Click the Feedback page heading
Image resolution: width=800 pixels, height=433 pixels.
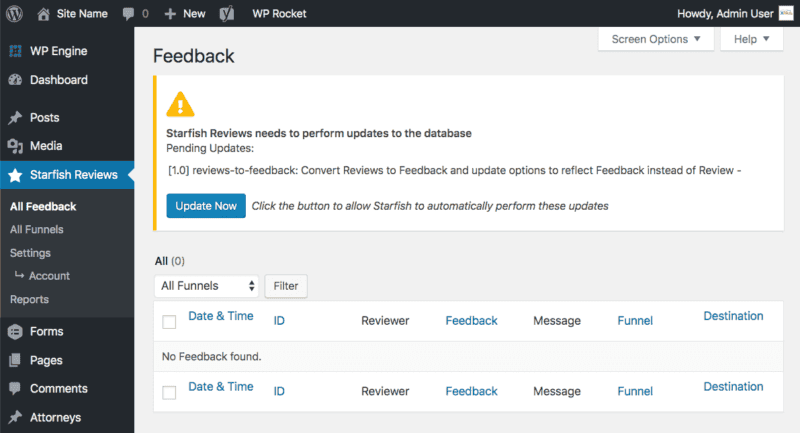click(x=194, y=56)
